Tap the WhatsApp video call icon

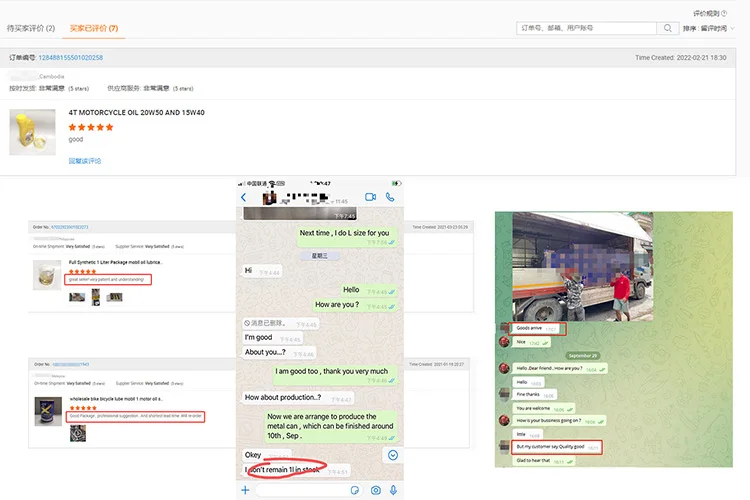[370, 198]
